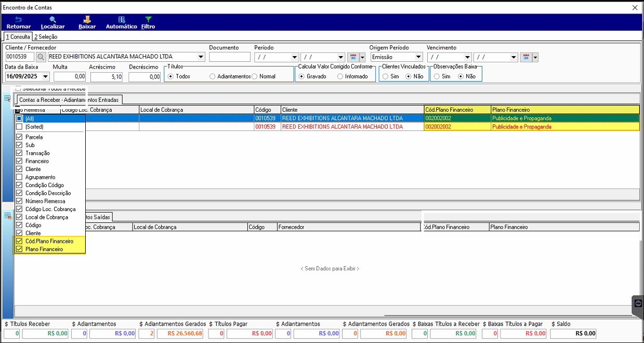The height and width of the screenshot is (343, 644).
Task: Select the Adiantamentos radio button
Action: click(x=213, y=76)
